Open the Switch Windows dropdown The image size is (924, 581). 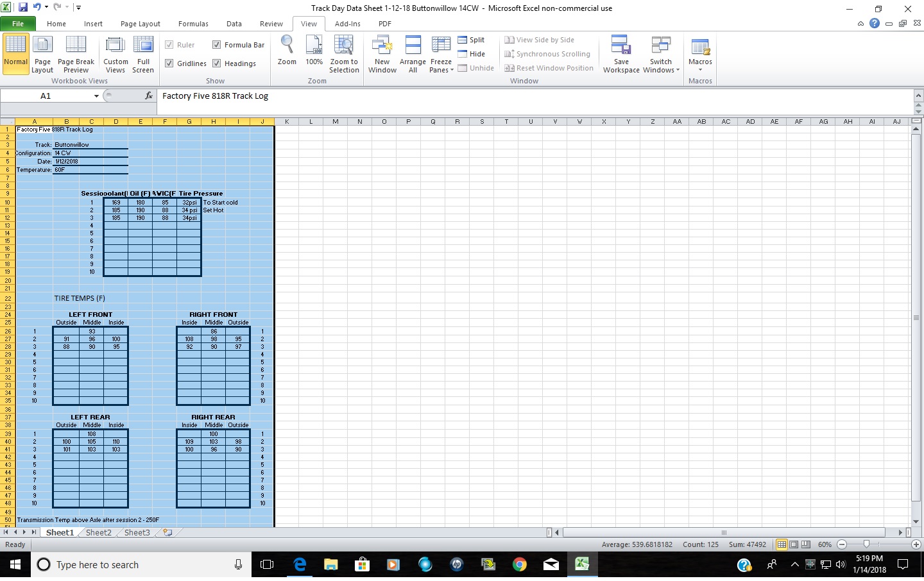[661, 55]
